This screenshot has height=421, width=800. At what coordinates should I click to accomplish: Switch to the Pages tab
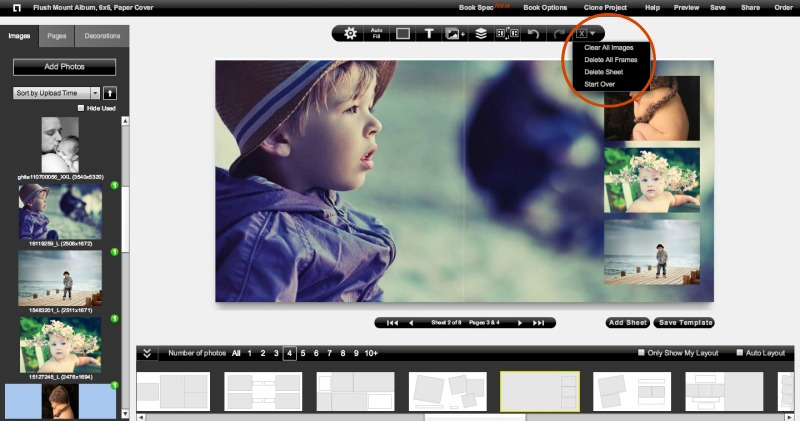pos(57,36)
